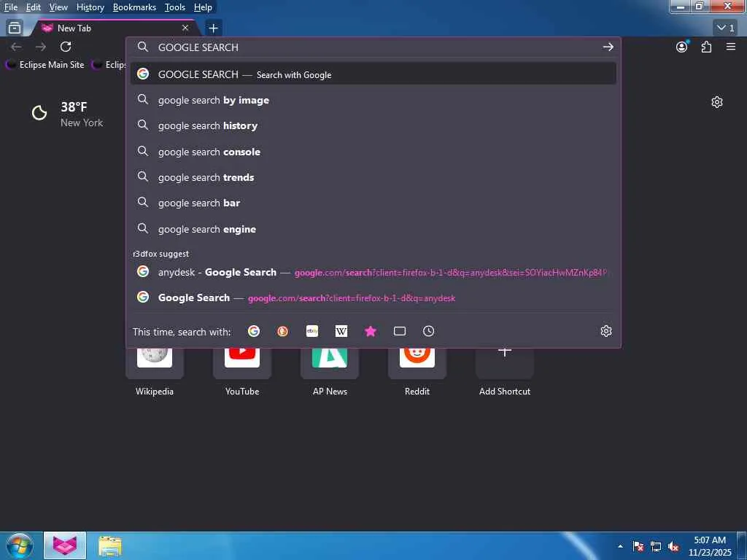Image resolution: width=747 pixels, height=560 pixels.
Task: Open the Bookmarks menu
Action: pos(134,7)
